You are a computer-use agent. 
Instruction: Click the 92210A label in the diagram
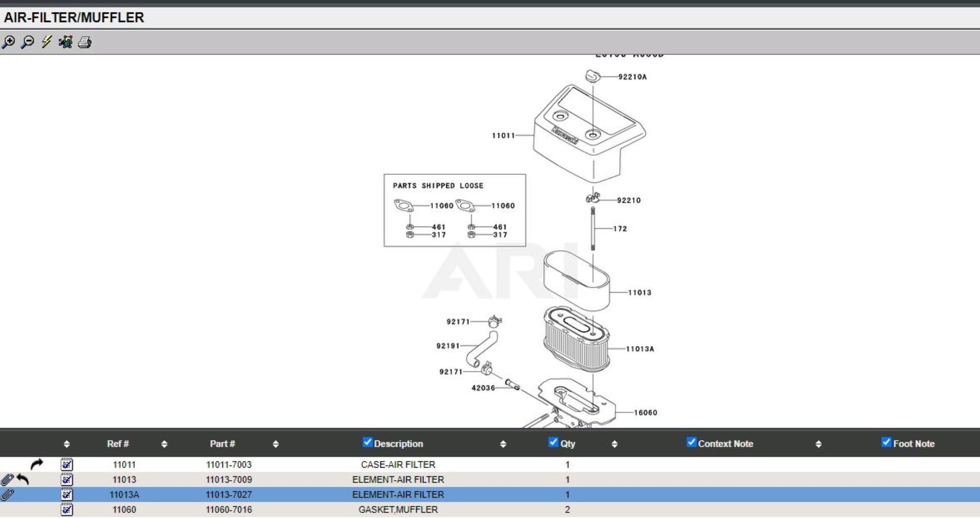632,77
